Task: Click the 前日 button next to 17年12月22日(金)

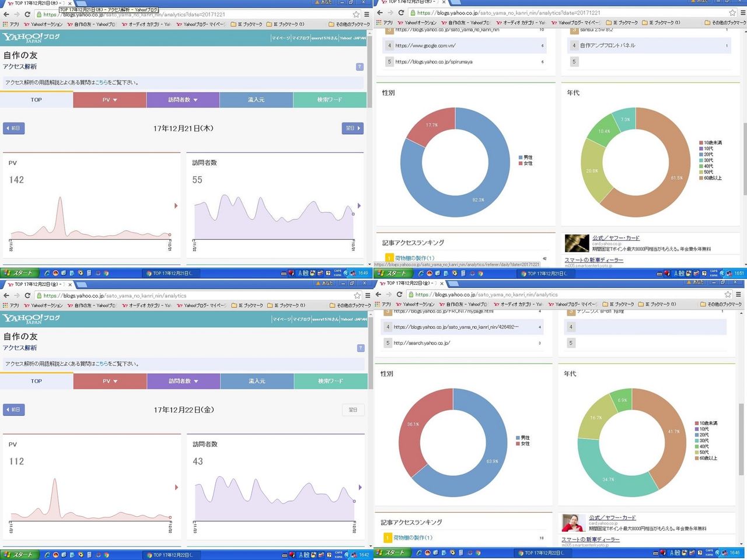Action: [x=13, y=409]
